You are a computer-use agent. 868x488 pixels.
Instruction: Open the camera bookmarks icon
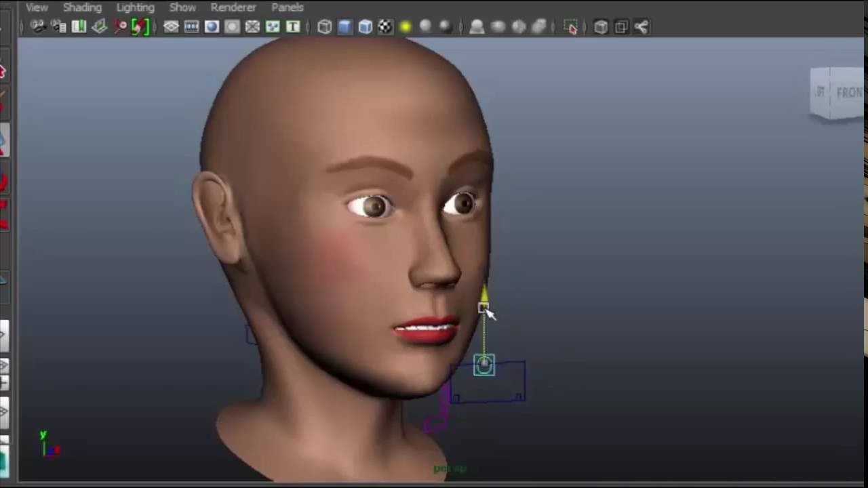click(78, 26)
